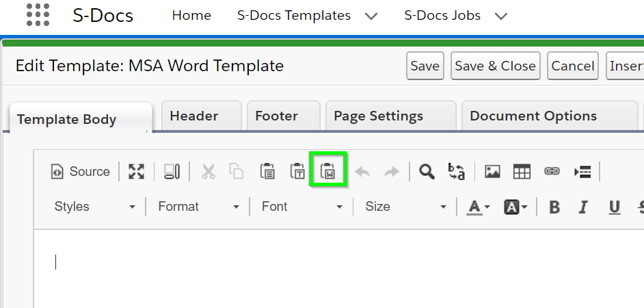Click Paste as plain text icon
This screenshot has height=308, width=644.
pos(297,171)
